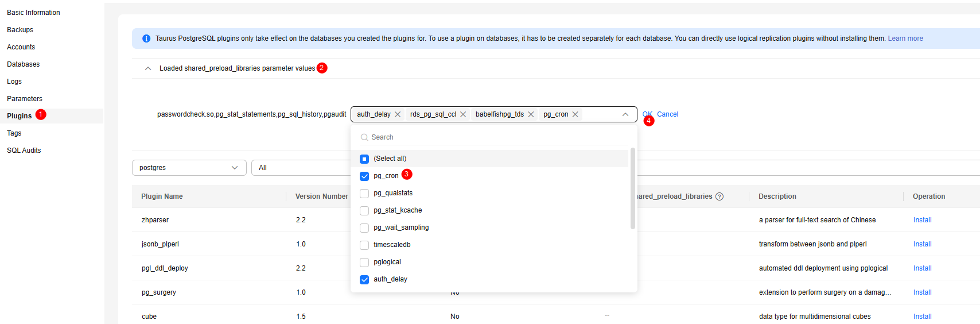Image resolution: width=980 pixels, height=324 pixels.
Task: Collapse the plugin multi-select dropdown arrow
Action: 625,114
